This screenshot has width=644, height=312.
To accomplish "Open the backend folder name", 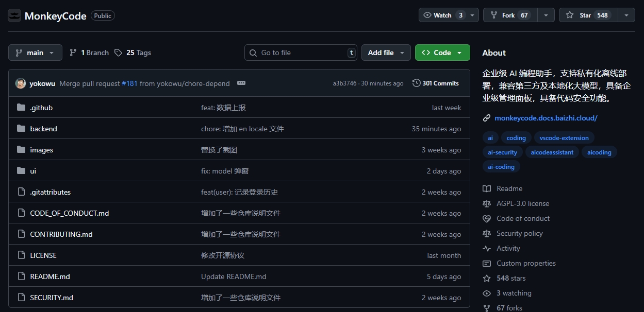I will tap(43, 129).
